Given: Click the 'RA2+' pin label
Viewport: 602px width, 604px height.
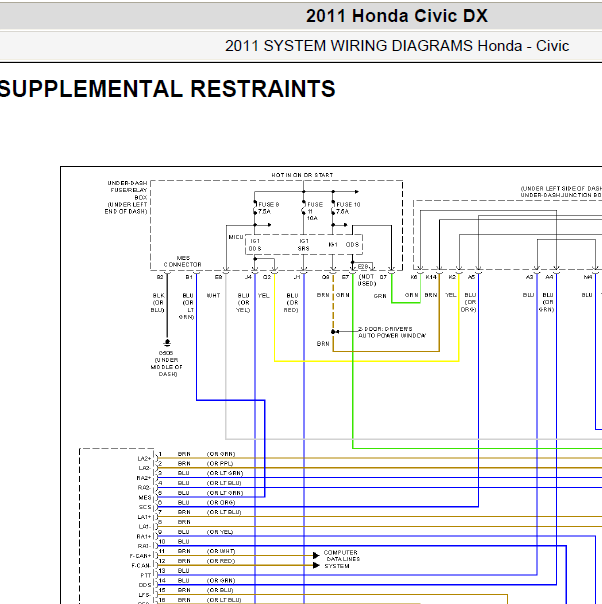Looking at the screenshot, I should click(x=144, y=478).
